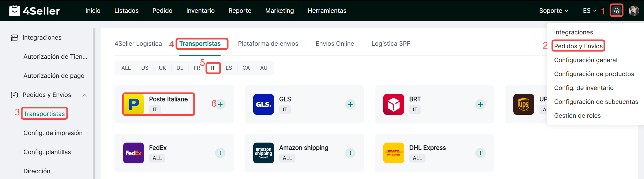Viewport: 644px width, 179px height.
Task: Collapse the Pedidos y Envíos section
Action: coord(84,95)
